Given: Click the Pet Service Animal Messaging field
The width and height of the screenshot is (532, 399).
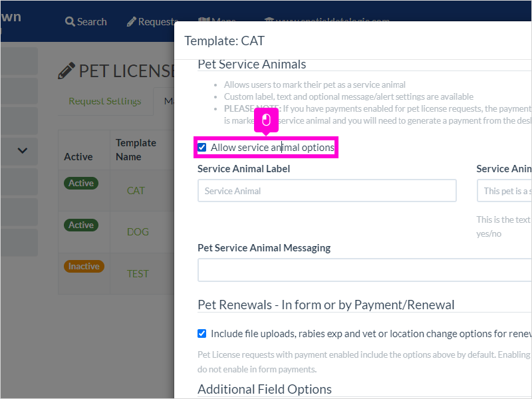Looking at the screenshot, I should (364, 270).
